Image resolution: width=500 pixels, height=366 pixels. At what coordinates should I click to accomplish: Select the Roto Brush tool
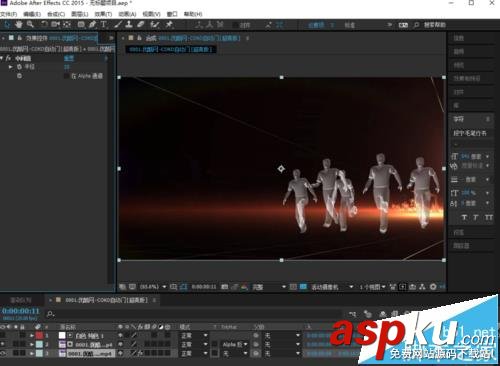click(155, 24)
